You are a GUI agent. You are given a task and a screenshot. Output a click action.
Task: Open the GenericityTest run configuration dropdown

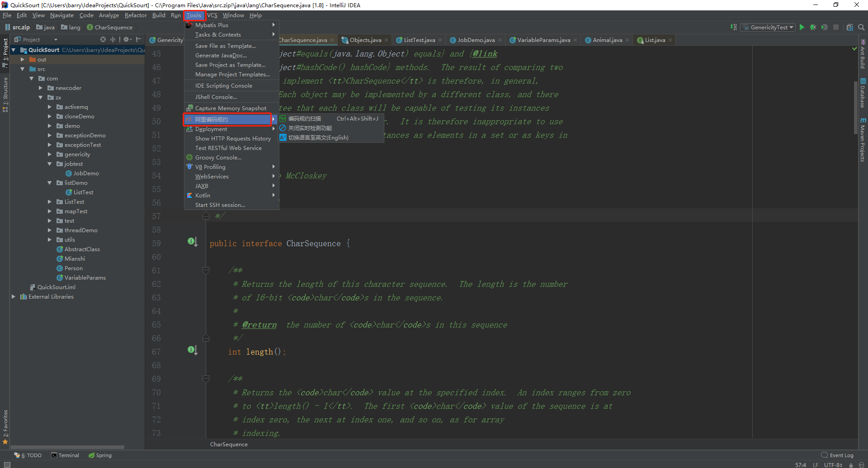767,27
